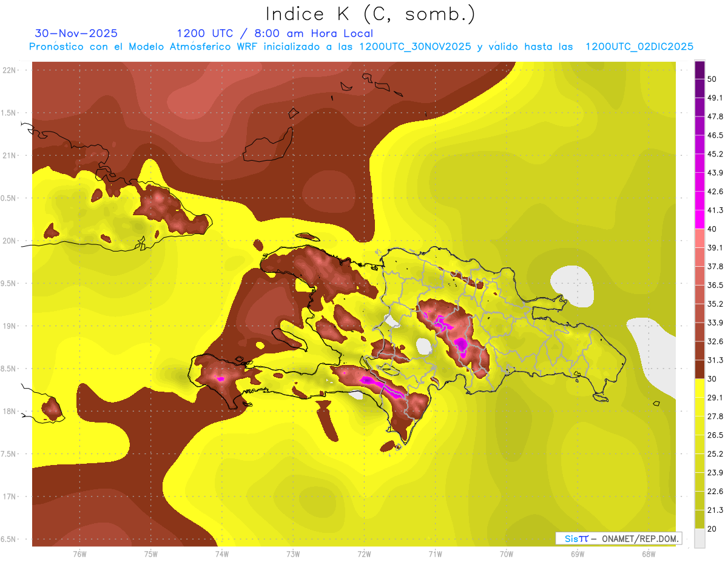Click the "Pronóstico con el Modelo Atmósferico WRF" line

(361, 47)
